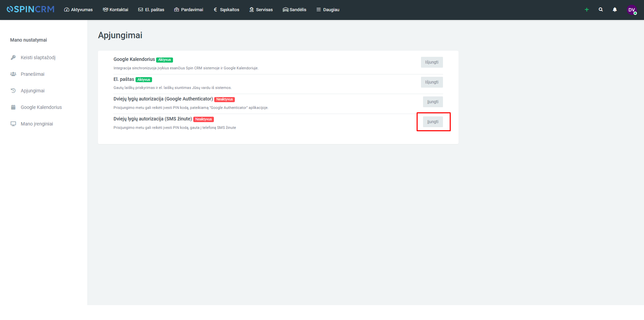Click Aktyvus badge next to El. paštas
Viewport: 644px width, 320px height.
[x=144, y=80]
